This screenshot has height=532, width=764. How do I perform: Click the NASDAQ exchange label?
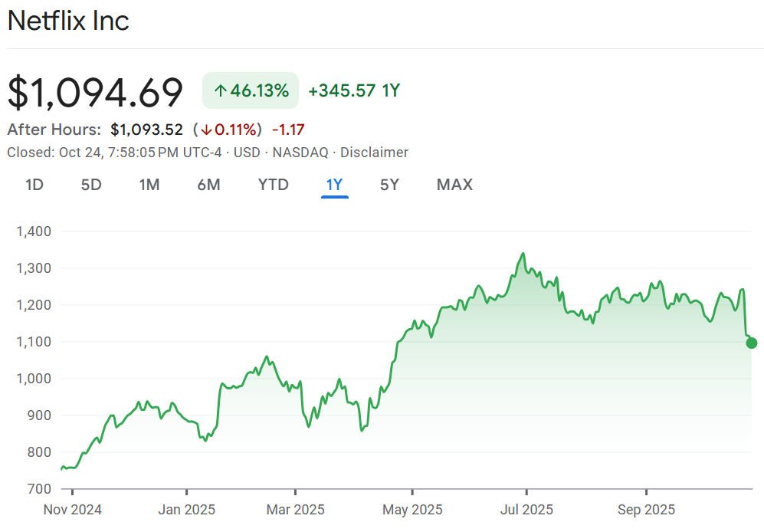(300, 153)
